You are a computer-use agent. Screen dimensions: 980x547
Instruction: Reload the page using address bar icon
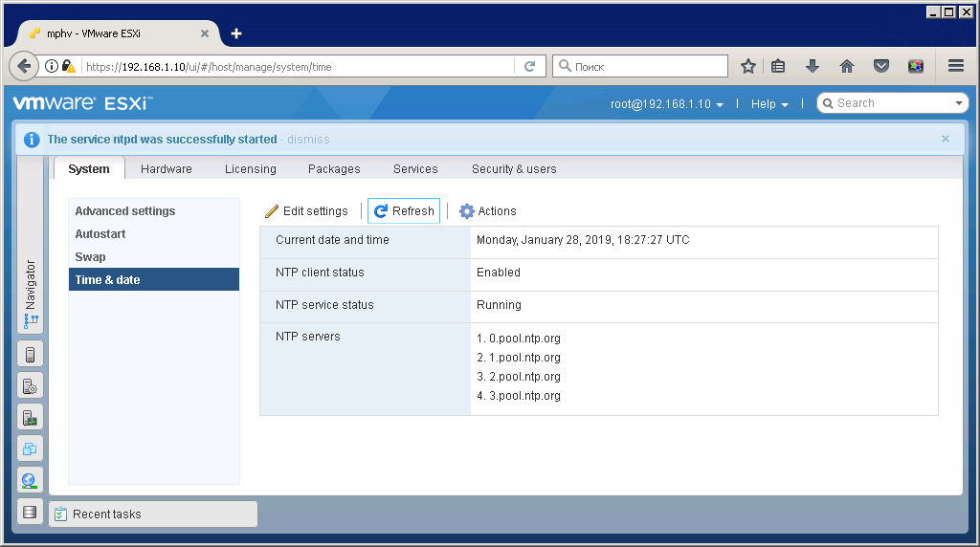[529, 66]
